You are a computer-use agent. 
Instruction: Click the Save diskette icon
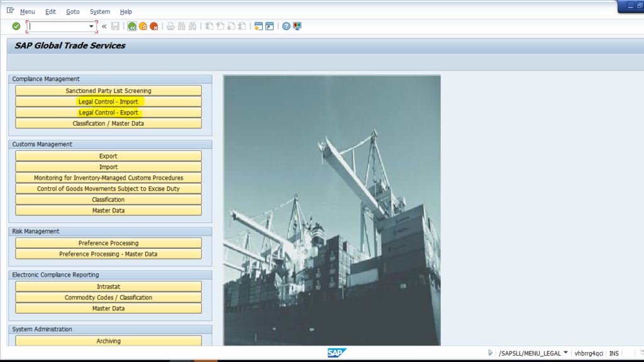[116, 26]
